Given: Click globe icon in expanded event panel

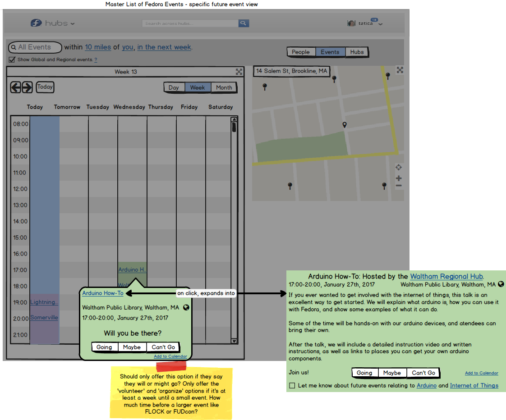Looking at the screenshot, I should [501, 284].
